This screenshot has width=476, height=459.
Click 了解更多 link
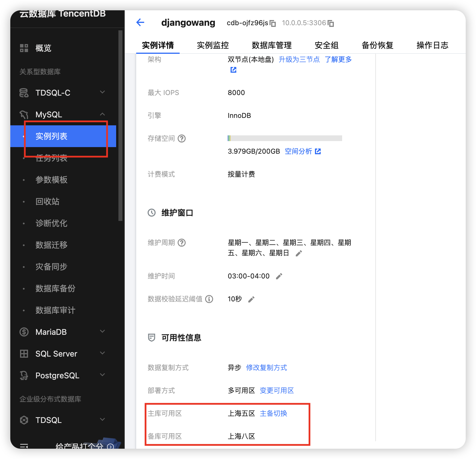point(338,60)
